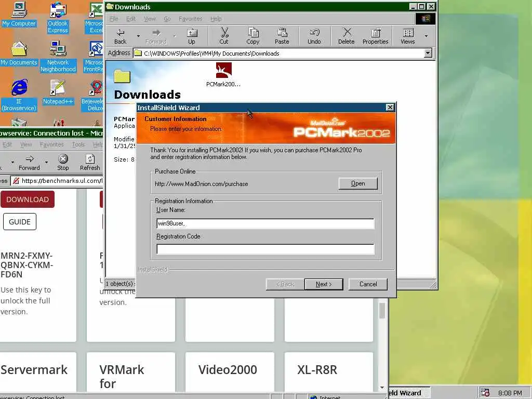Click Back in Downloads window toolbar
Image resolution: width=532 pixels, height=399 pixels.
pyautogui.click(x=120, y=36)
